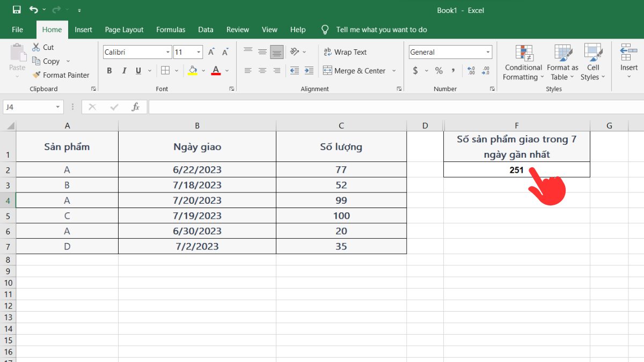This screenshot has width=644, height=362.
Task: Expand the Fill Color dropdown arrow
Action: point(202,70)
